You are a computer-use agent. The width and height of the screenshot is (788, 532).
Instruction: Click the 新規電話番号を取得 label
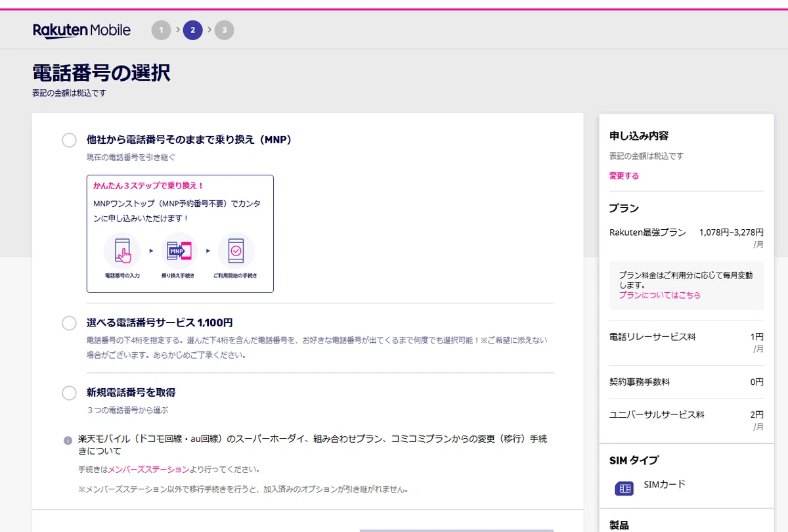(x=131, y=393)
